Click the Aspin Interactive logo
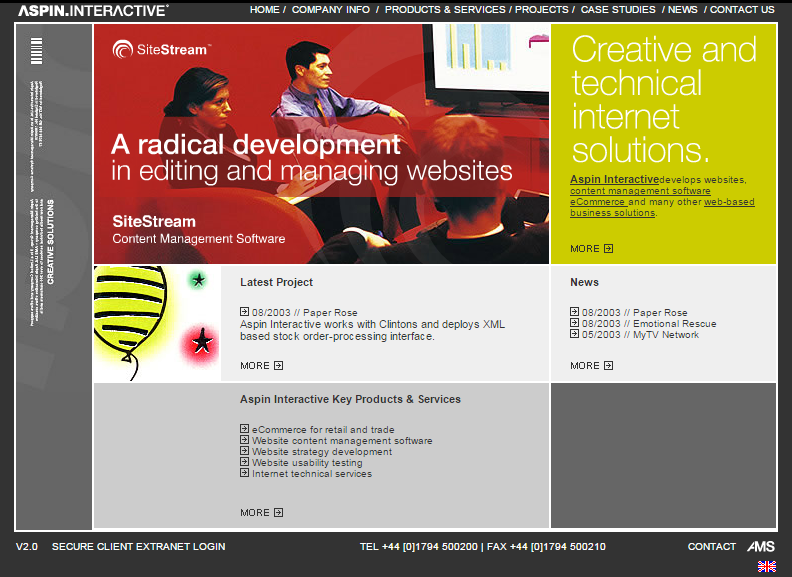 tap(93, 10)
